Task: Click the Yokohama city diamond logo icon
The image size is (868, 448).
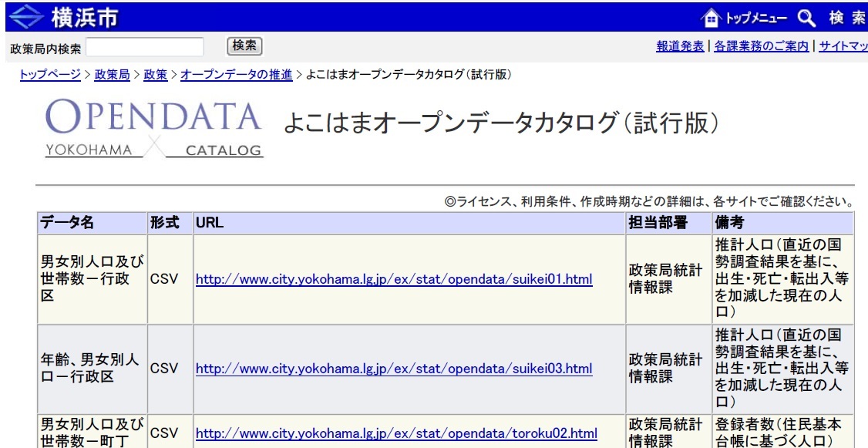Action: click(26, 17)
